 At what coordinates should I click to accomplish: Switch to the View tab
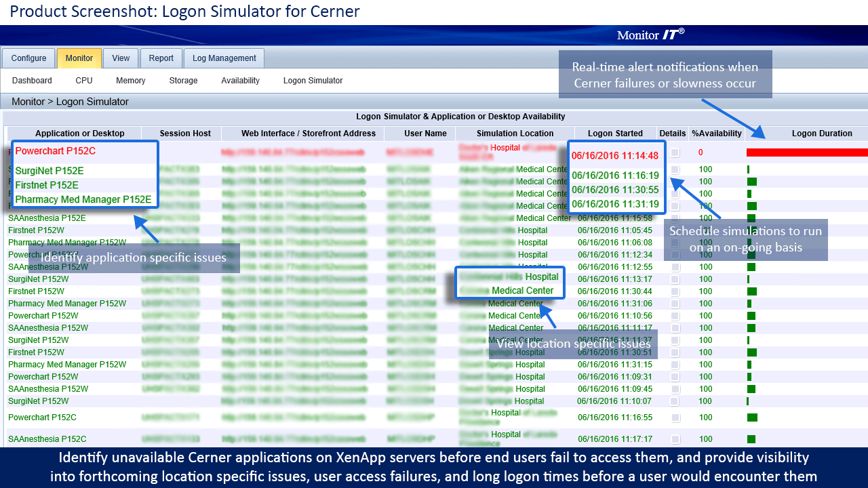pos(121,58)
